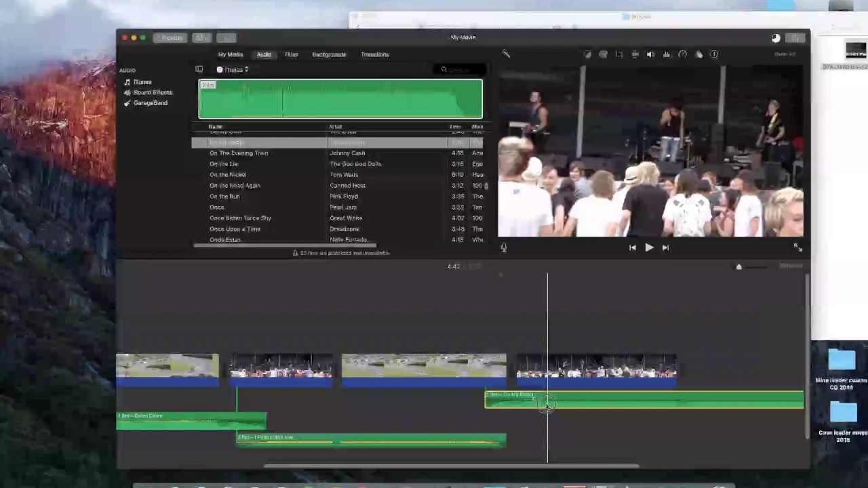Open the timeline Settings popup
Viewport: 868px width, 488px height.
791,266
